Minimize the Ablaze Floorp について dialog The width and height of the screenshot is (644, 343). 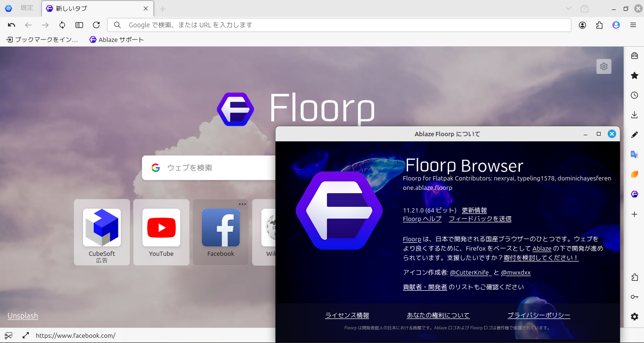point(585,134)
